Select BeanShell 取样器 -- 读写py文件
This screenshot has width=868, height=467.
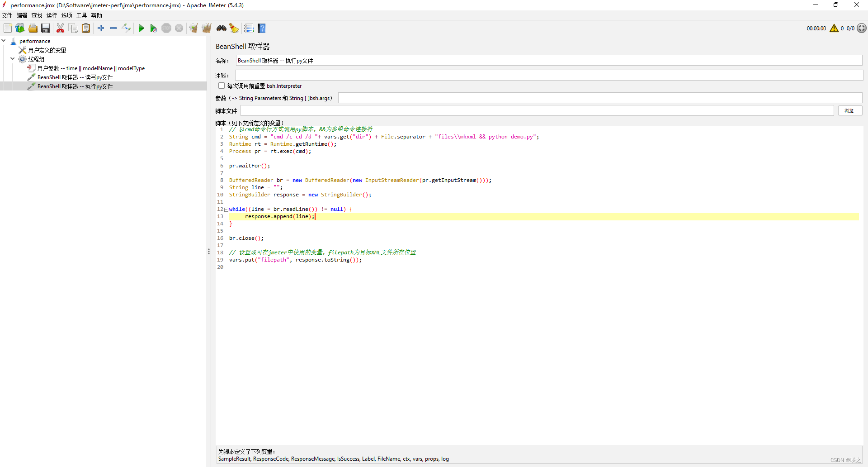[x=75, y=77]
